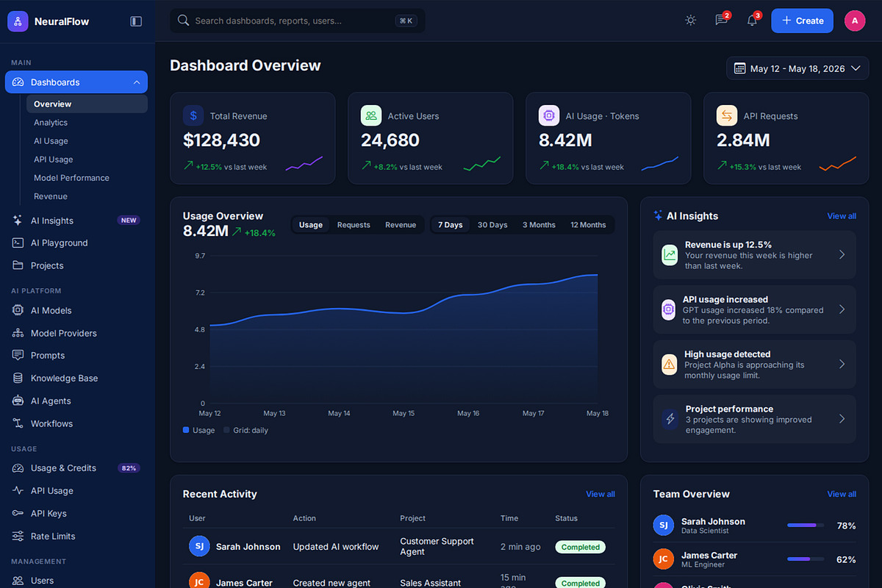Click the warning icon for High usage detected
The height and width of the screenshot is (588, 882).
tap(669, 364)
